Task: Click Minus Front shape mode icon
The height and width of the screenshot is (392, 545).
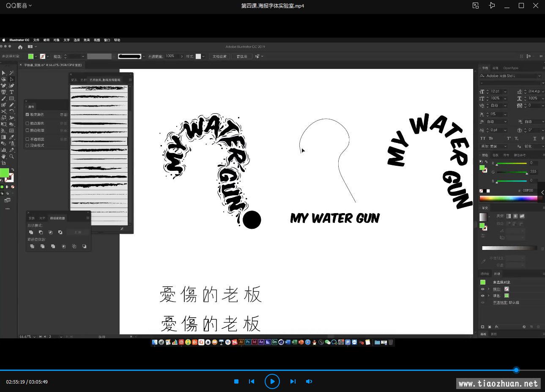Action: pyautogui.click(x=41, y=232)
